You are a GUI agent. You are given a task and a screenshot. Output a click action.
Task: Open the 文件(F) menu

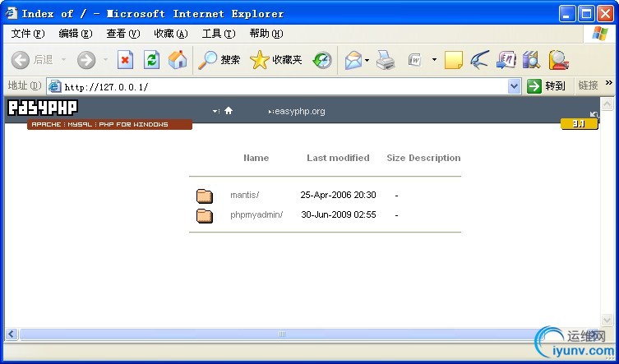tap(28, 34)
